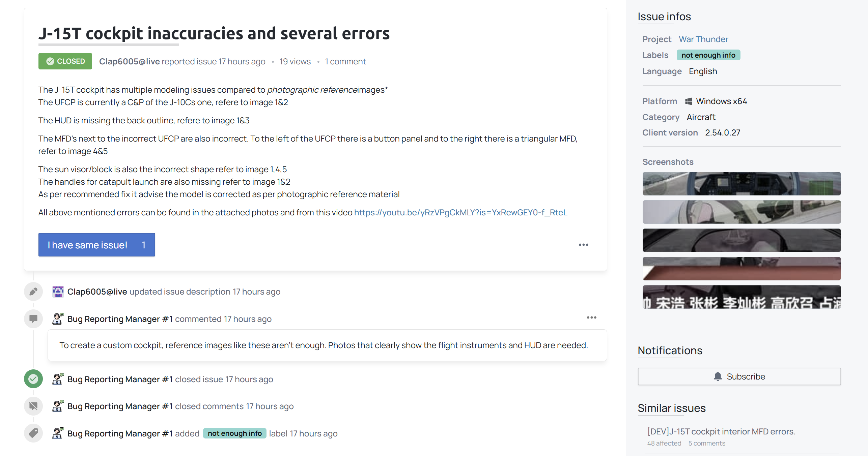Subscribe to issue notifications
The image size is (868, 456).
point(739,376)
